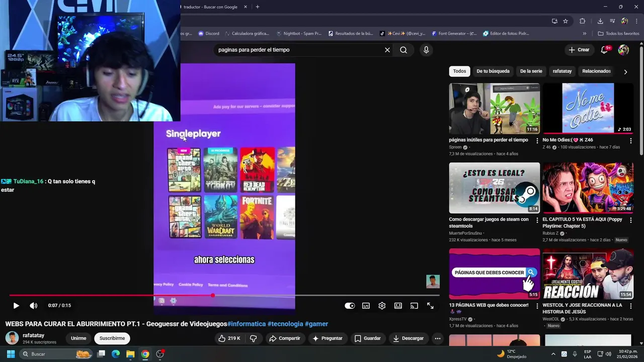Search by voice with the microphone
The height and width of the screenshot is (362, 644).
[x=426, y=50]
